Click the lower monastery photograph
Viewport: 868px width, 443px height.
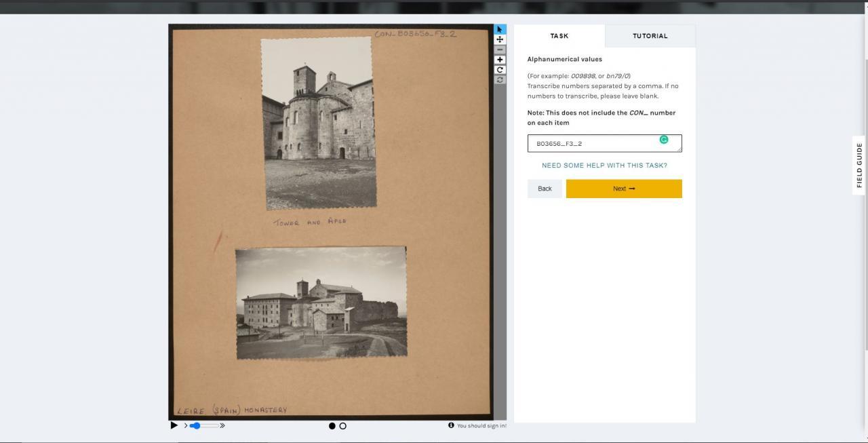coord(321,303)
